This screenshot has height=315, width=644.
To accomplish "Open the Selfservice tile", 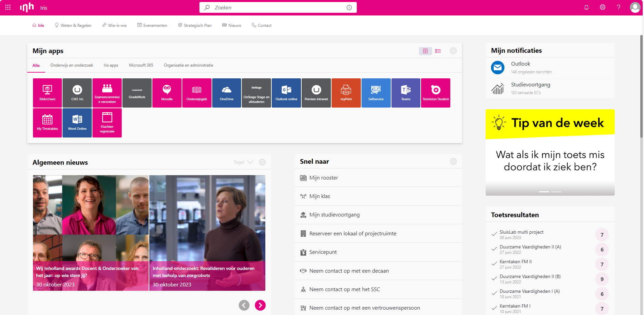I will tap(376, 93).
